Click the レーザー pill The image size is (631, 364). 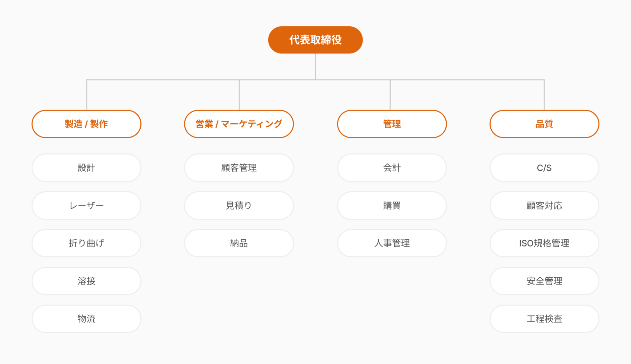(x=86, y=205)
